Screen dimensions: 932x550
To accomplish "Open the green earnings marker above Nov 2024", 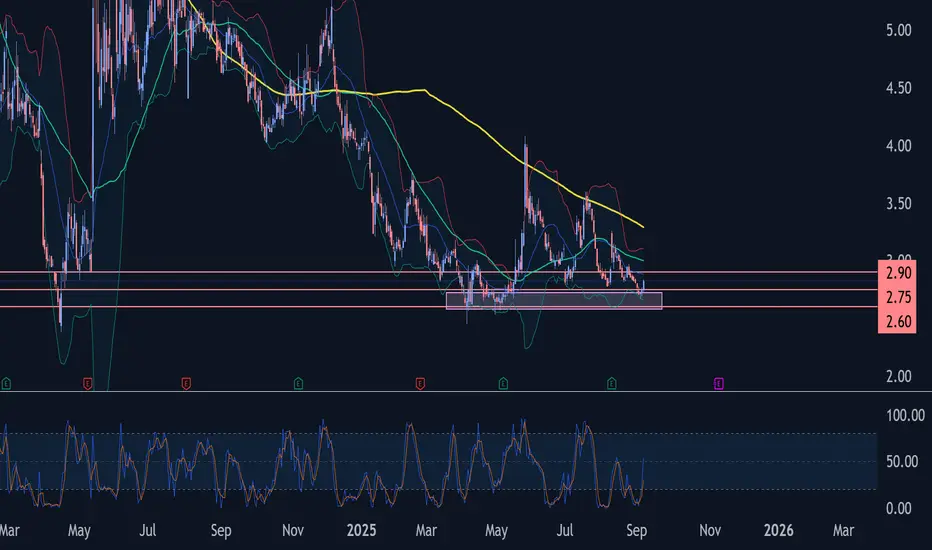I will (x=298, y=384).
